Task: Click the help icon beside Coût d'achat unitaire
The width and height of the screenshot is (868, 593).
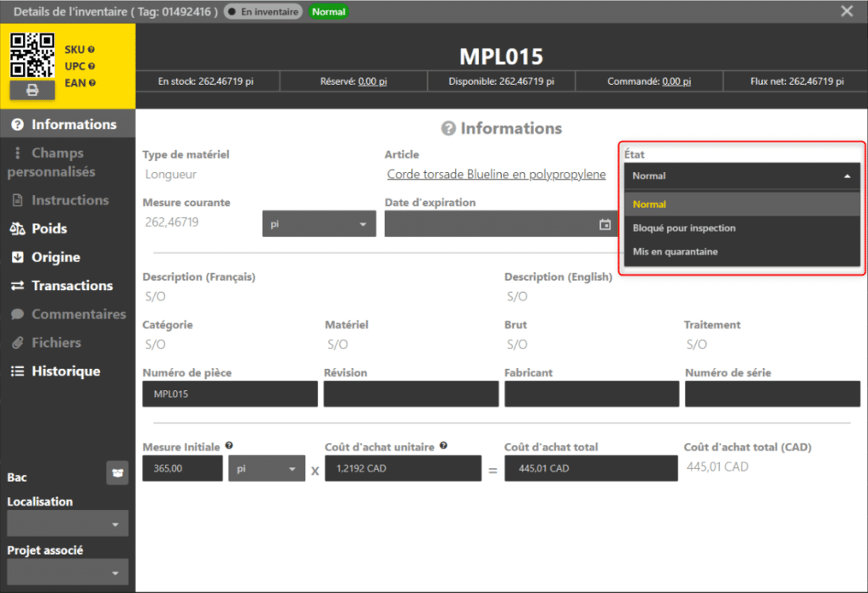Action: tap(444, 446)
